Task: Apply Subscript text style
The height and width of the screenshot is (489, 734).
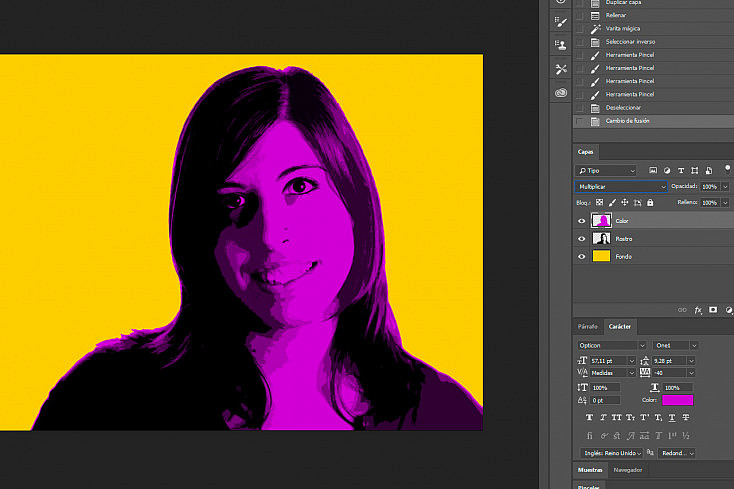Action: pos(659,417)
